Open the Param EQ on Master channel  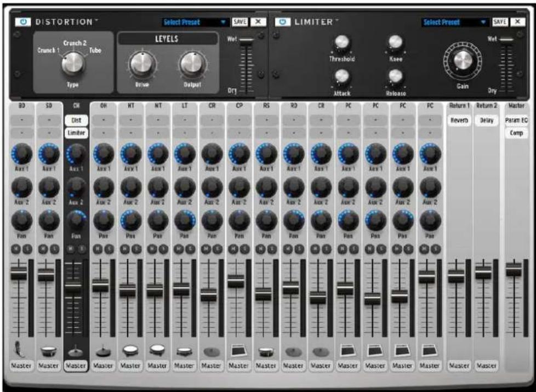(516, 120)
